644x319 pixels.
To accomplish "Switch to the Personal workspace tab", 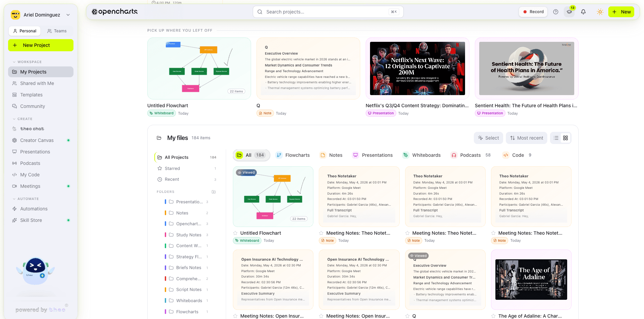I will pos(25,31).
